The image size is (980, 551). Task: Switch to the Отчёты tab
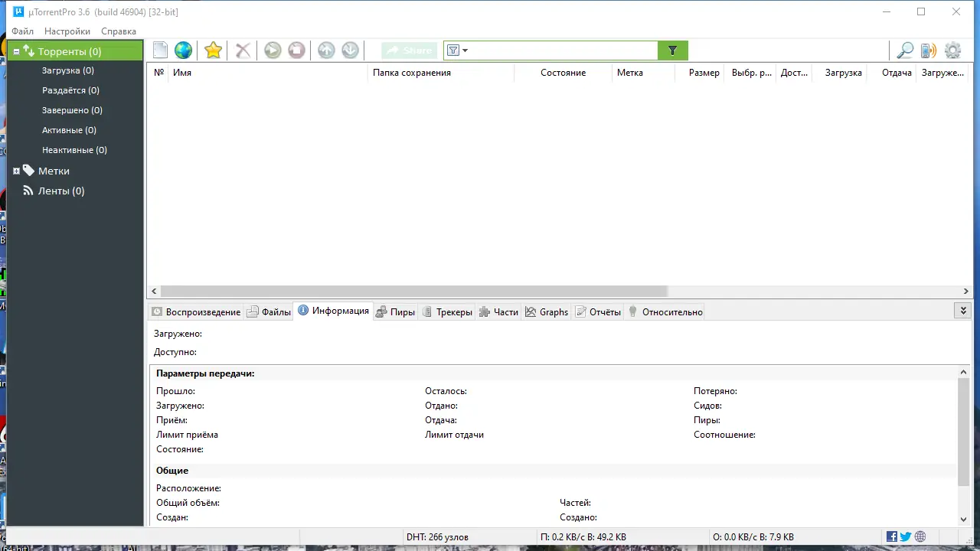pos(598,311)
